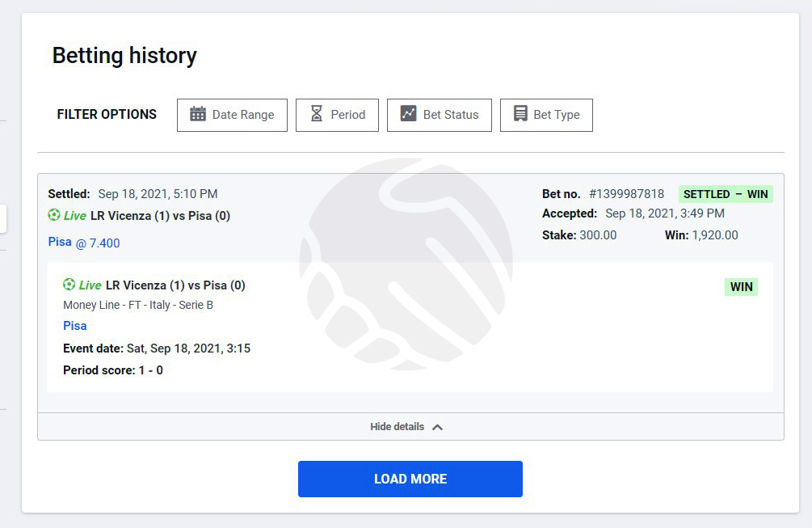The height and width of the screenshot is (528, 812).
Task: Click the receipt icon in Bet Type
Action: coord(520,113)
